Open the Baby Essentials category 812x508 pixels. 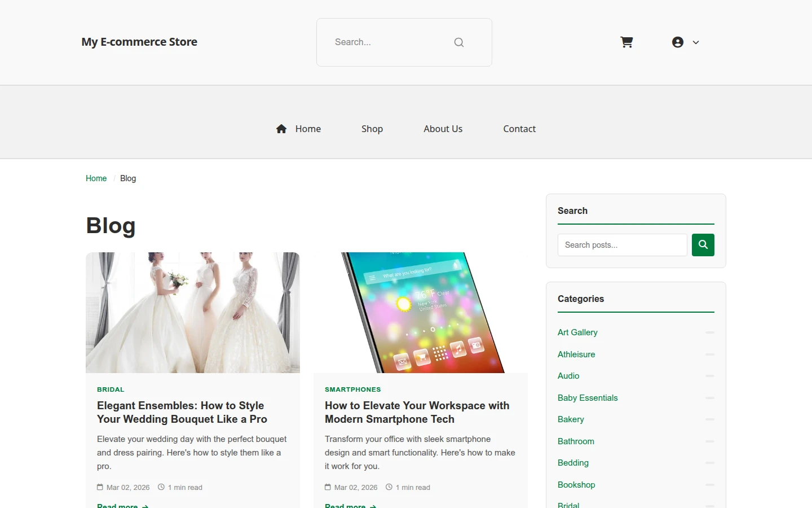click(x=588, y=398)
